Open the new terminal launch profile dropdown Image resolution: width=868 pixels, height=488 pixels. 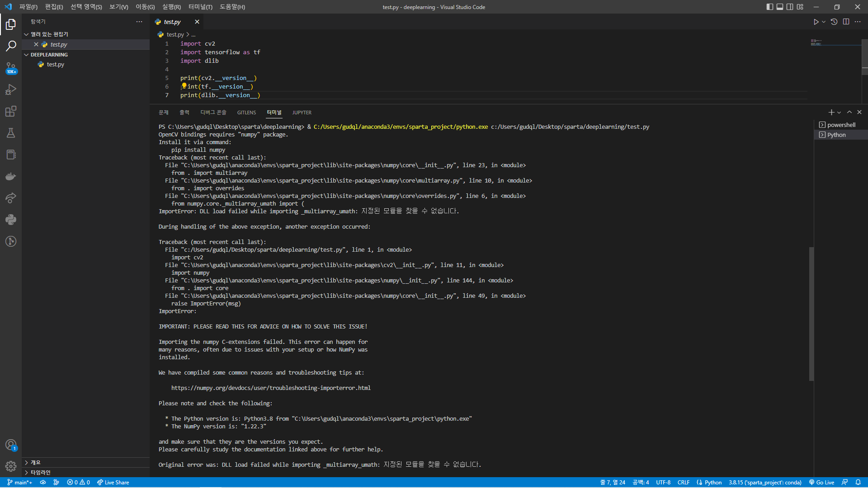pos(839,113)
